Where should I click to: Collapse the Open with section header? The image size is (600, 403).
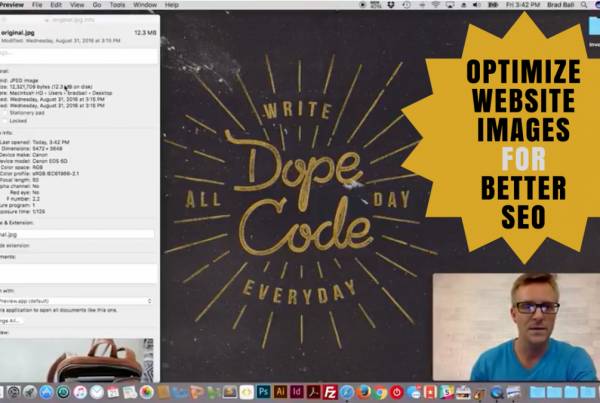pyautogui.click(x=7, y=291)
